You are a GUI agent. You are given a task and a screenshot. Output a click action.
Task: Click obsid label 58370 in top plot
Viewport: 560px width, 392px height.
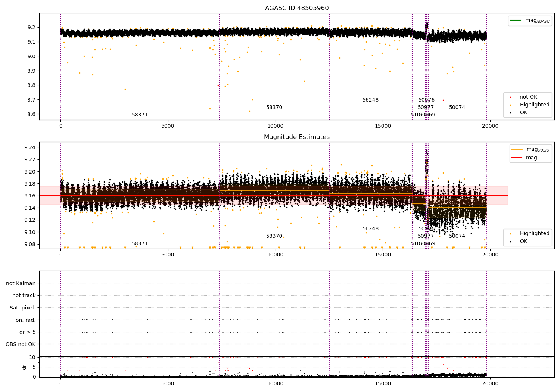coord(274,108)
